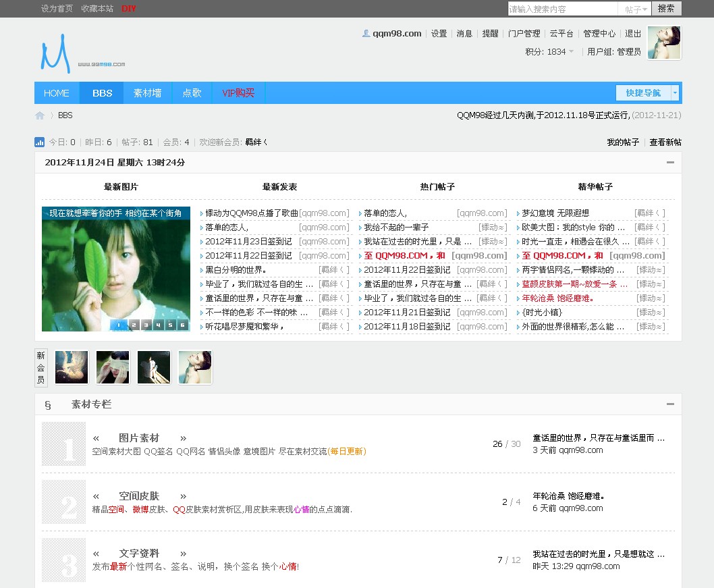Image resolution: width=714 pixels, height=588 pixels.
Task: Focus the search input field
Action: [x=563, y=9]
